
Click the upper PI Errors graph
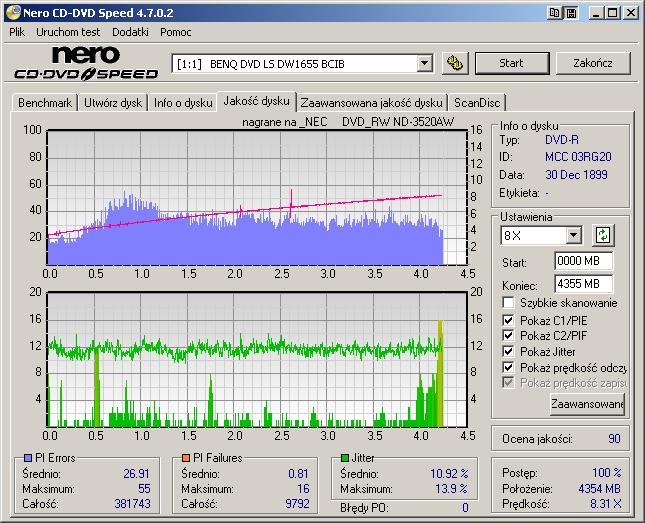[257, 198]
